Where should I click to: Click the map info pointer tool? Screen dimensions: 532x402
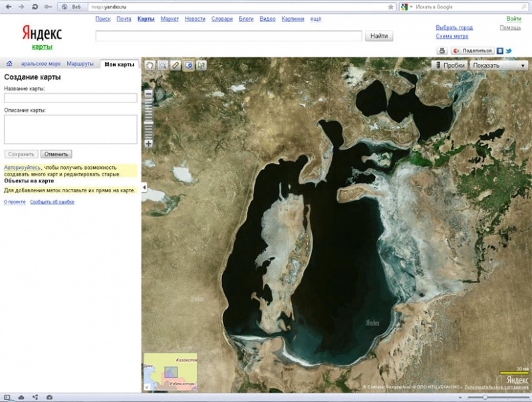pyautogui.click(x=201, y=65)
